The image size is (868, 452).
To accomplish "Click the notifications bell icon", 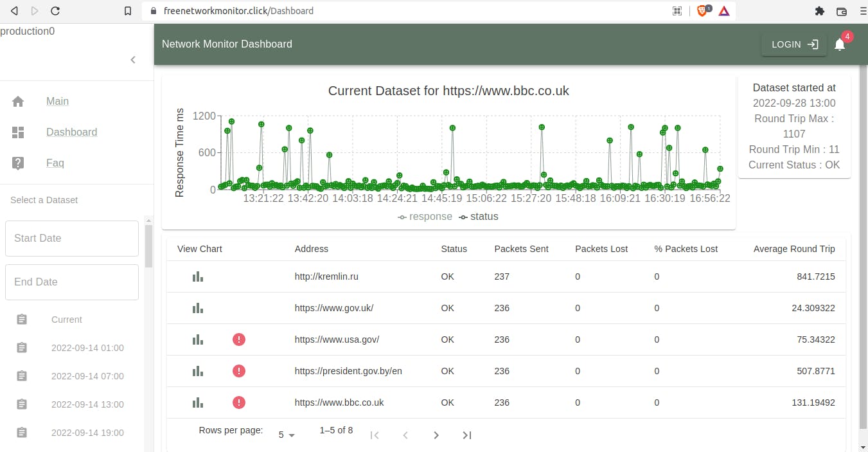I will coord(839,44).
